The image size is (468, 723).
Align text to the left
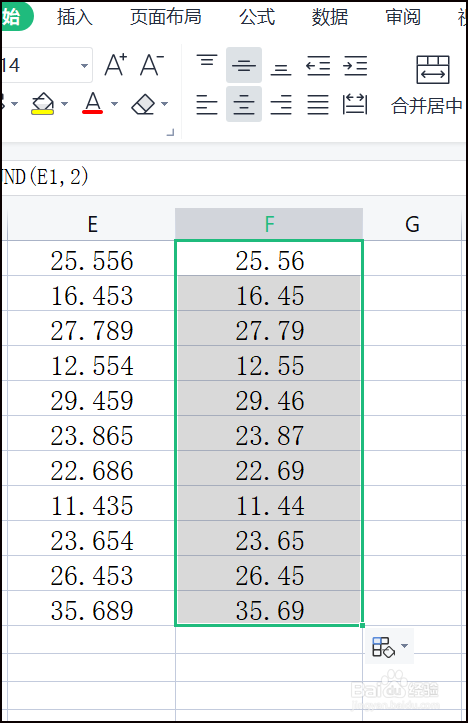point(207,104)
